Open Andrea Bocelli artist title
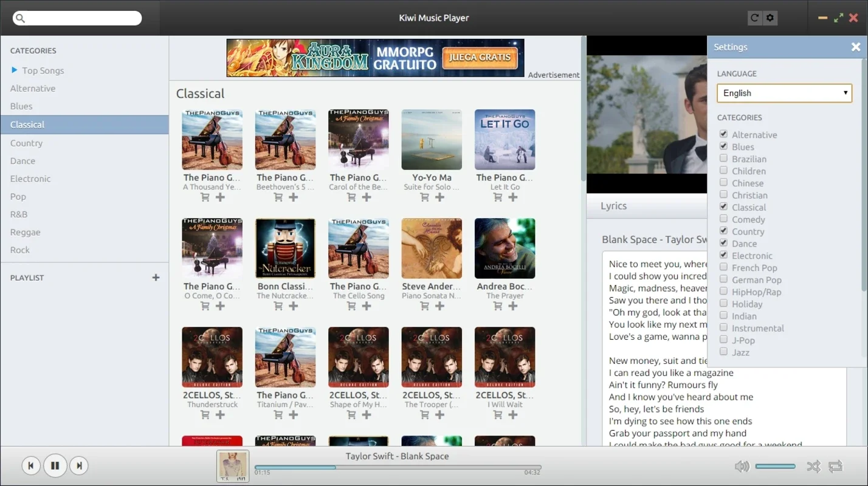868x486 pixels. pyautogui.click(x=505, y=286)
